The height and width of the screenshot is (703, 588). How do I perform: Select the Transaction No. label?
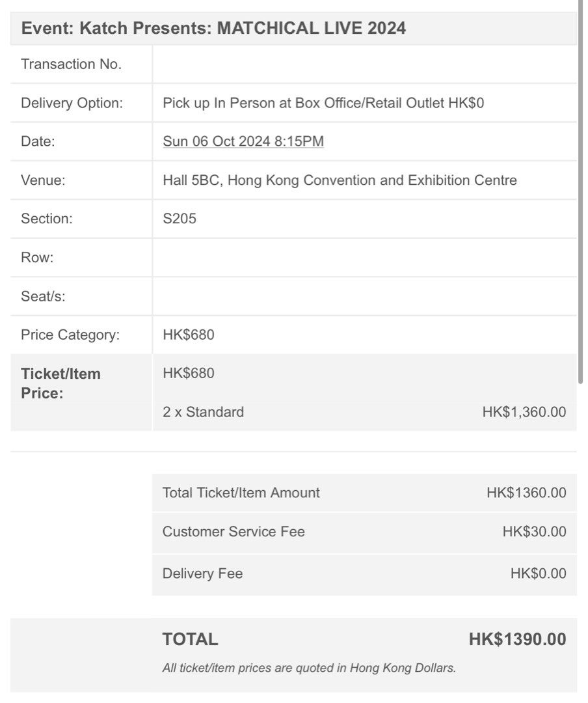coord(72,64)
